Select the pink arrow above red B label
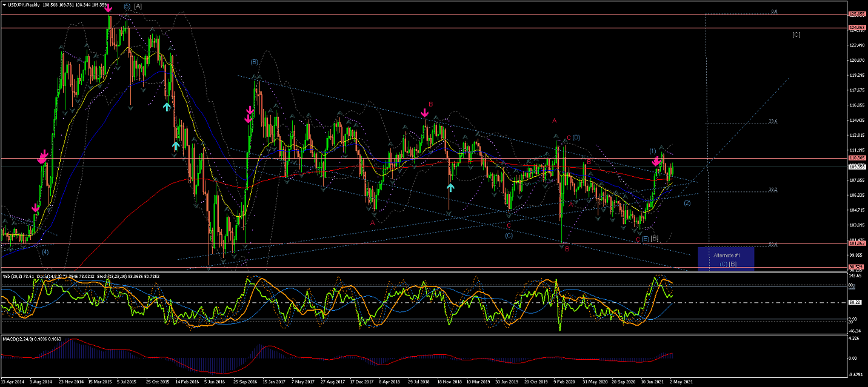This screenshot has height=387, width=868. [x=425, y=113]
